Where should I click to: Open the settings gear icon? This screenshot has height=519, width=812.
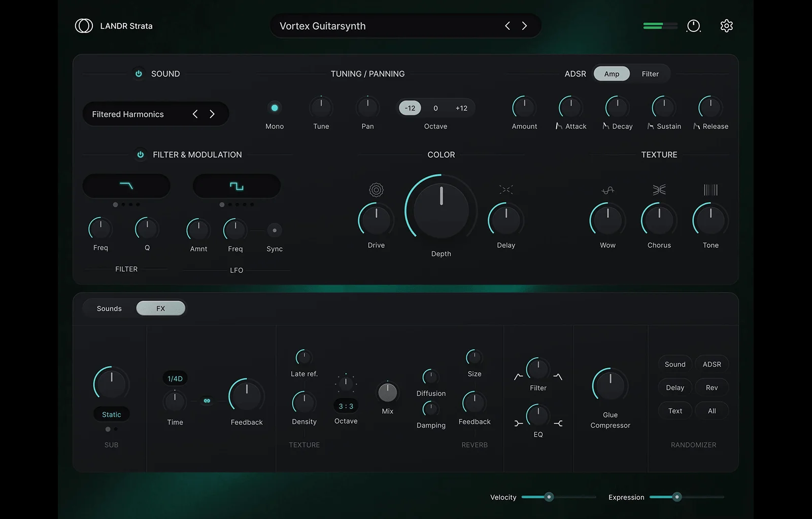tap(726, 26)
